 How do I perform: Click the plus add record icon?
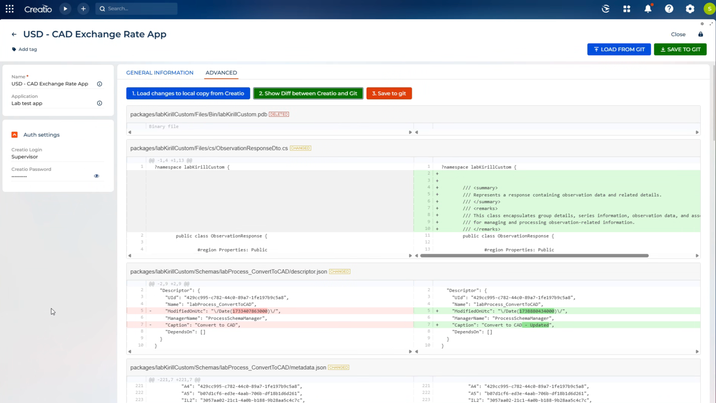pos(83,9)
